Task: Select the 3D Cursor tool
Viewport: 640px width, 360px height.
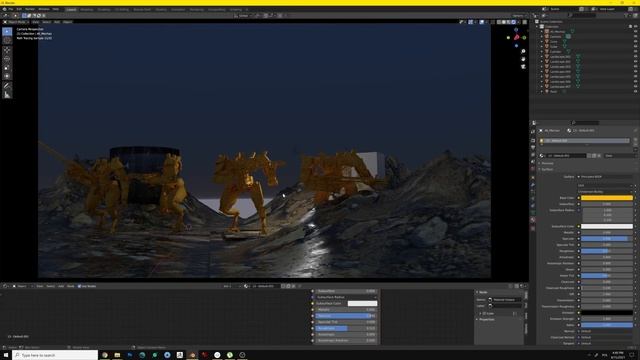Action: point(7,40)
